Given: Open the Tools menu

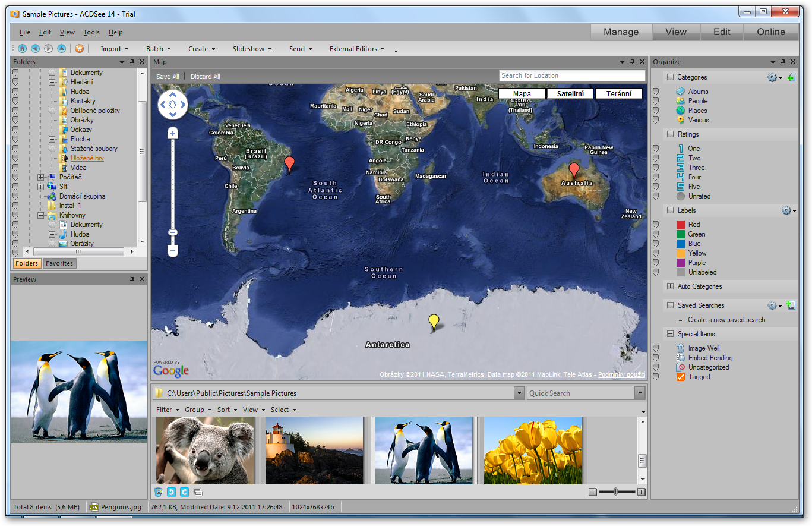Looking at the screenshot, I should coord(91,32).
